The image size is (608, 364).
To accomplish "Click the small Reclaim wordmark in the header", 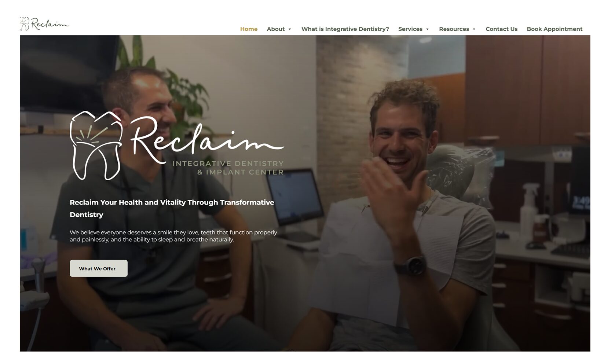I will coord(50,24).
